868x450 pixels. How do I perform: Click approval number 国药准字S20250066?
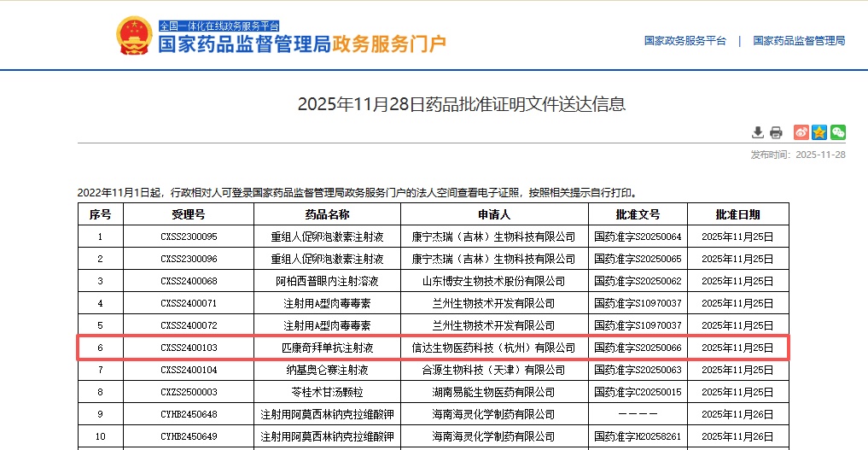[x=638, y=348]
